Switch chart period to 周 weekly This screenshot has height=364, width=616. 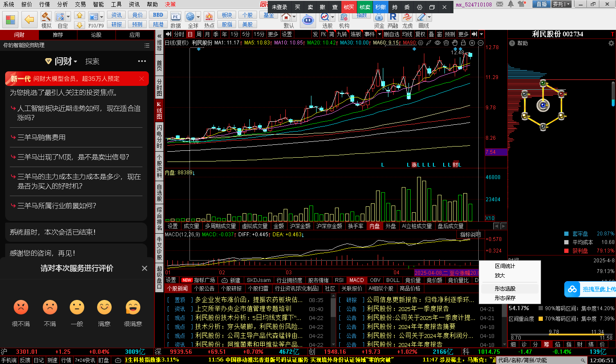[199, 34]
